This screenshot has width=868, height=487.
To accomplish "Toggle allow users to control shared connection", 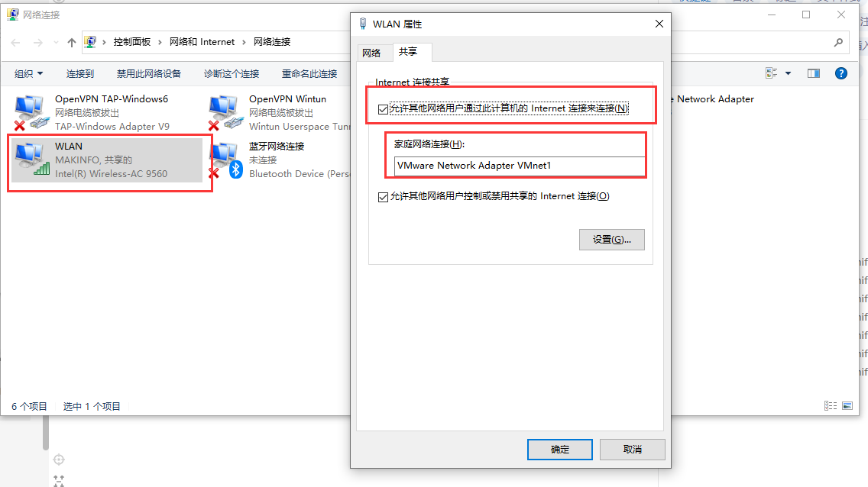I will (x=383, y=197).
